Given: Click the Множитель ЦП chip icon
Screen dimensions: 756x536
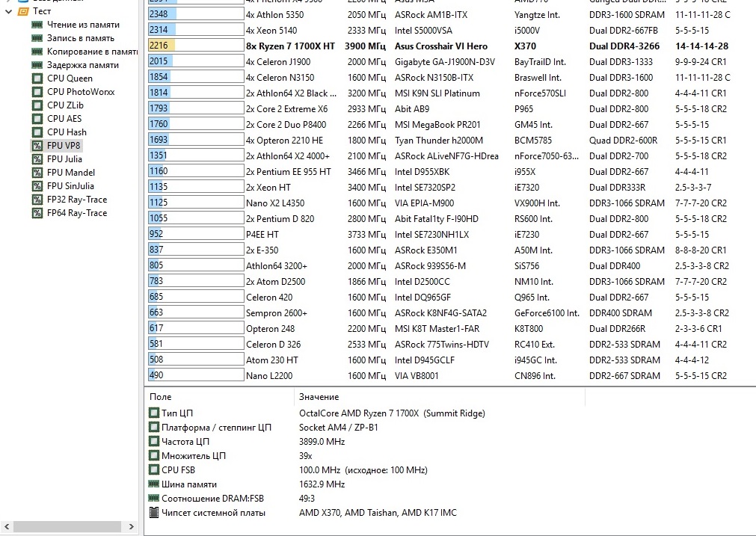Looking at the screenshot, I should click(154, 455).
